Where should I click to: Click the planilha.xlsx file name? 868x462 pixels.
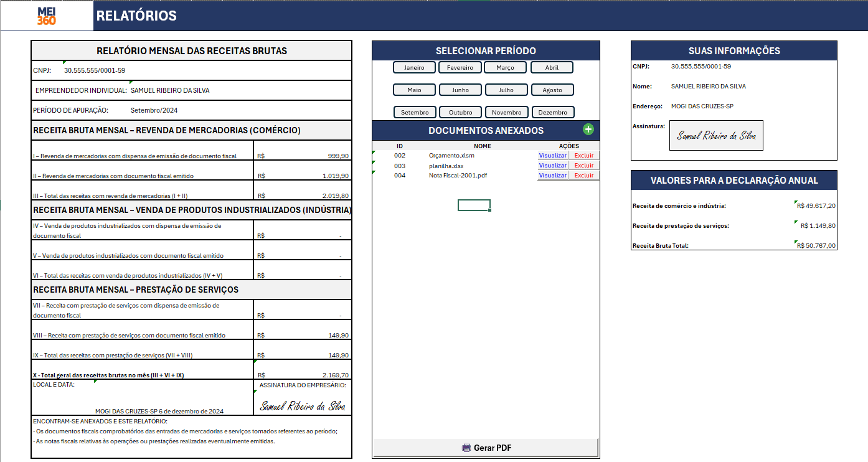click(x=446, y=166)
